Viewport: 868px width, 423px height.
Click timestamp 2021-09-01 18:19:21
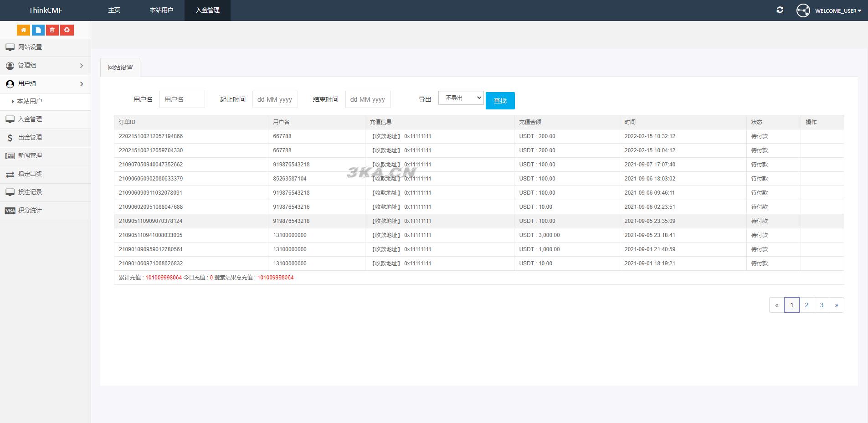click(650, 263)
